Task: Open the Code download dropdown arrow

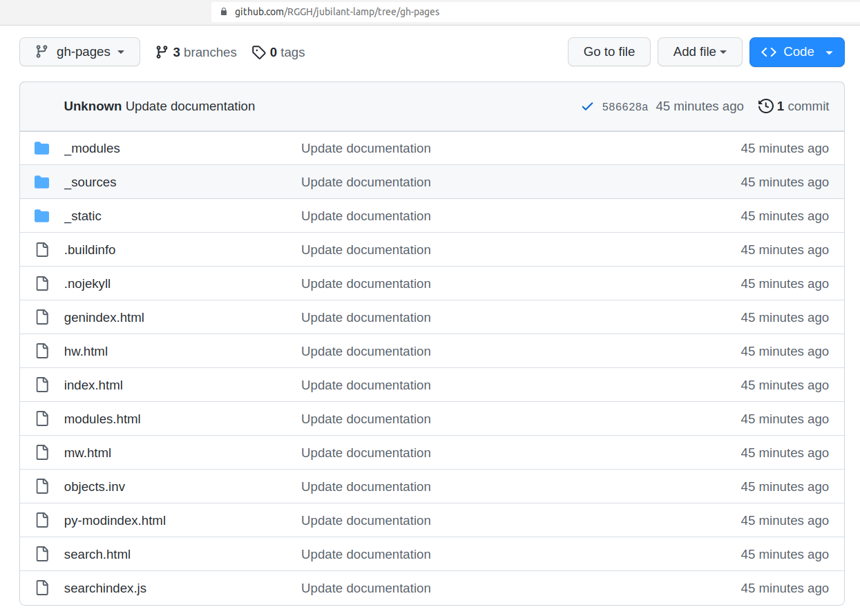Action: pos(830,52)
